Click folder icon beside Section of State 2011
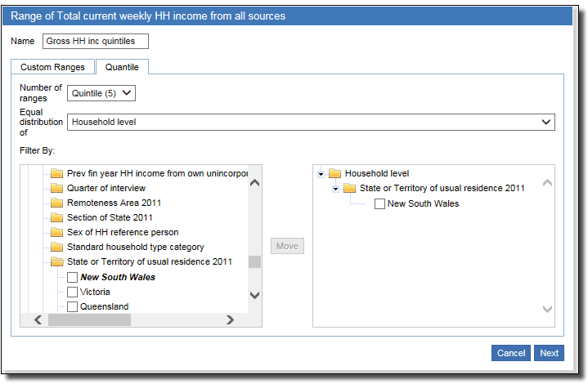Screen dimensions: 588x384 click(x=56, y=217)
